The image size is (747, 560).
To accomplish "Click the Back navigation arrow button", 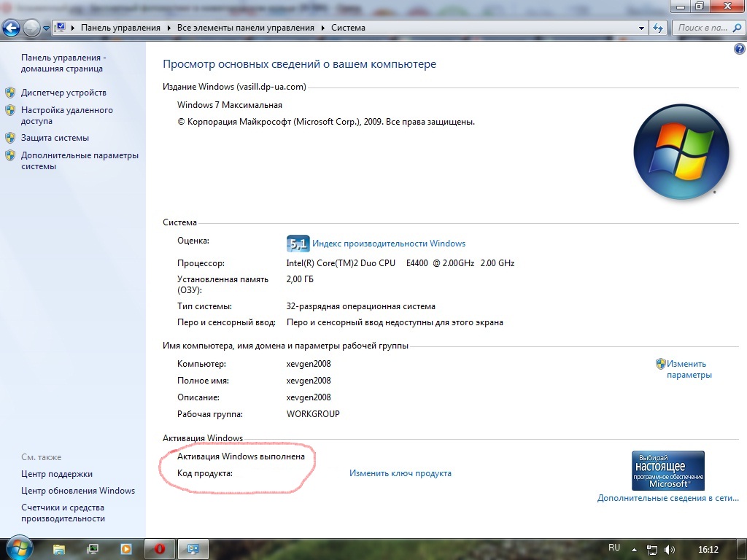I will pos(11,28).
